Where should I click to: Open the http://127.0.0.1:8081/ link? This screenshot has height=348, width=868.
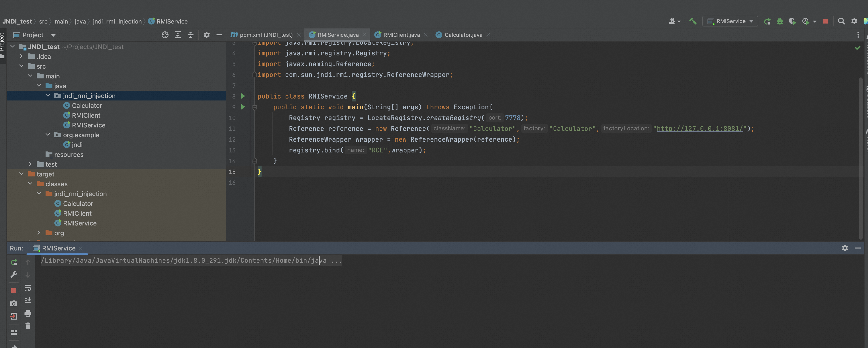pos(699,128)
